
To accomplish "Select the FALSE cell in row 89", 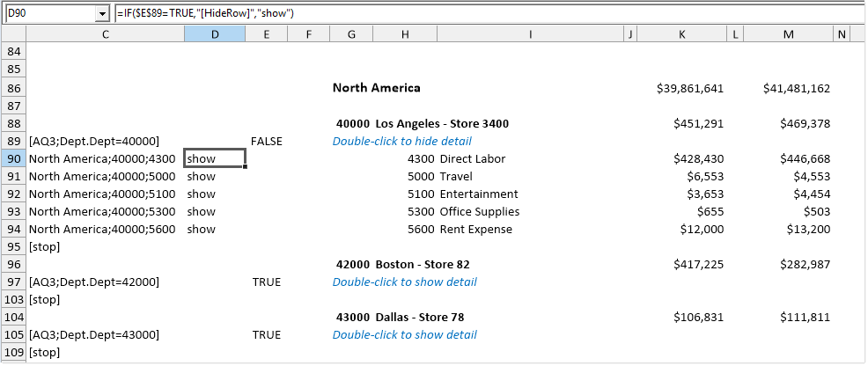I will pyautogui.click(x=266, y=142).
